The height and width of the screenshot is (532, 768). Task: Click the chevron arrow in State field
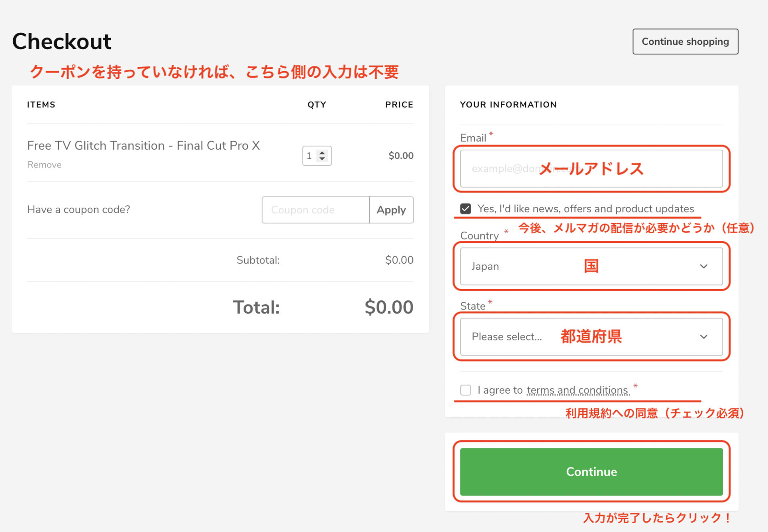point(704,337)
